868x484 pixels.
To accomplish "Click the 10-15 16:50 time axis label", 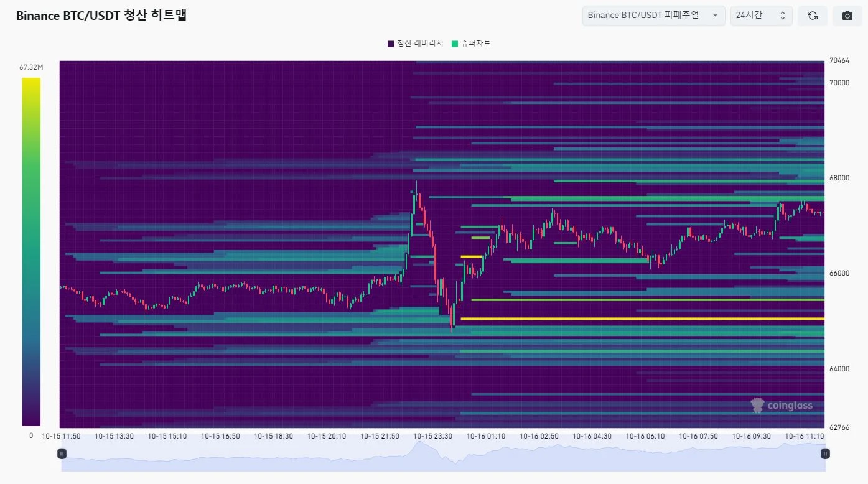I will [220, 436].
